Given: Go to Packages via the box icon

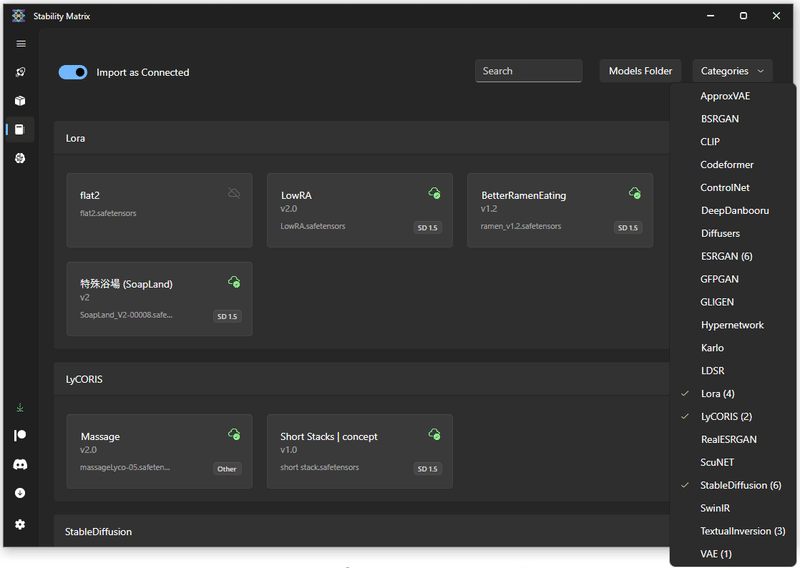Looking at the screenshot, I should (20, 101).
